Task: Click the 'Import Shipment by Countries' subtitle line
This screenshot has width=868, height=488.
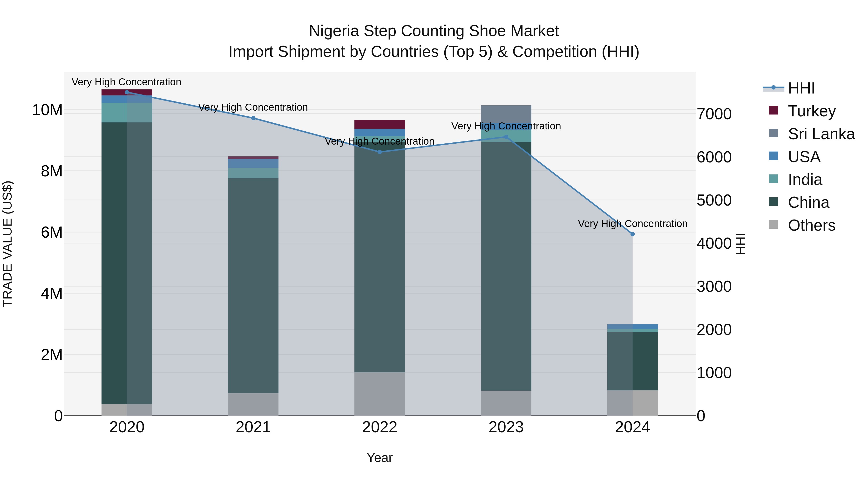Action: click(x=434, y=52)
